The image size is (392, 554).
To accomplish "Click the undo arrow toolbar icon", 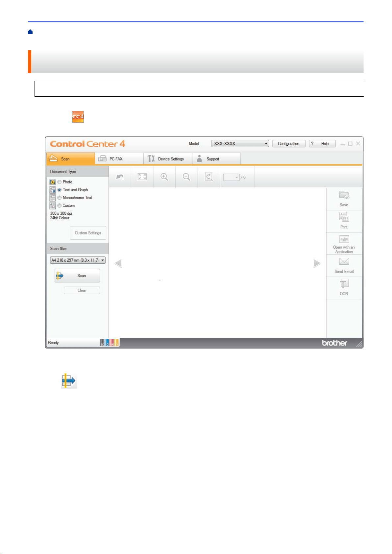I will pyautogui.click(x=120, y=177).
